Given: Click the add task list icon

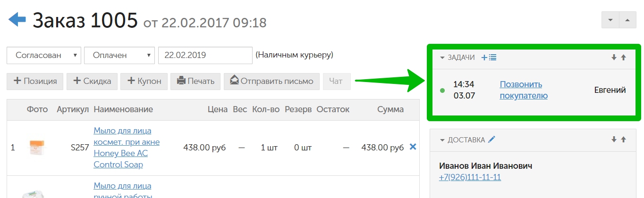Looking at the screenshot, I should pos(489,58).
